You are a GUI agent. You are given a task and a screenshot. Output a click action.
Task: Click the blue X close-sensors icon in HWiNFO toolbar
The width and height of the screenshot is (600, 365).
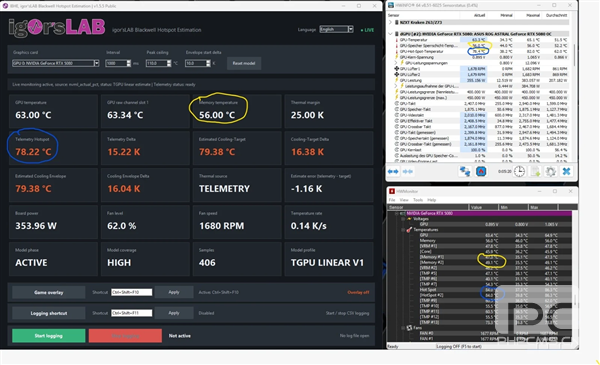(x=566, y=171)
